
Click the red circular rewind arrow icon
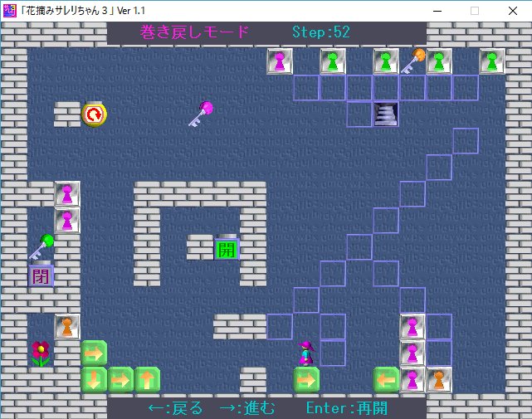coord(94,114)
